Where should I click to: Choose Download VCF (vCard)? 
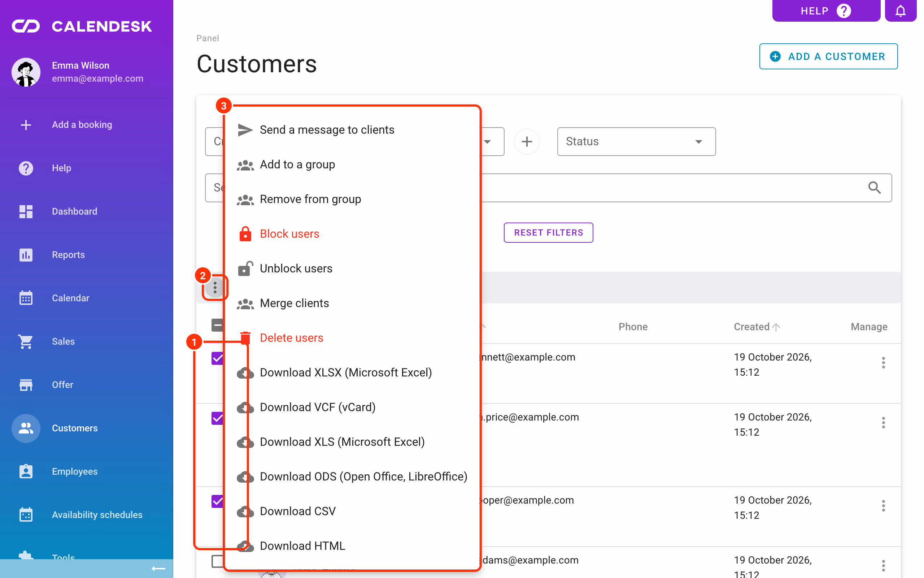352,407
